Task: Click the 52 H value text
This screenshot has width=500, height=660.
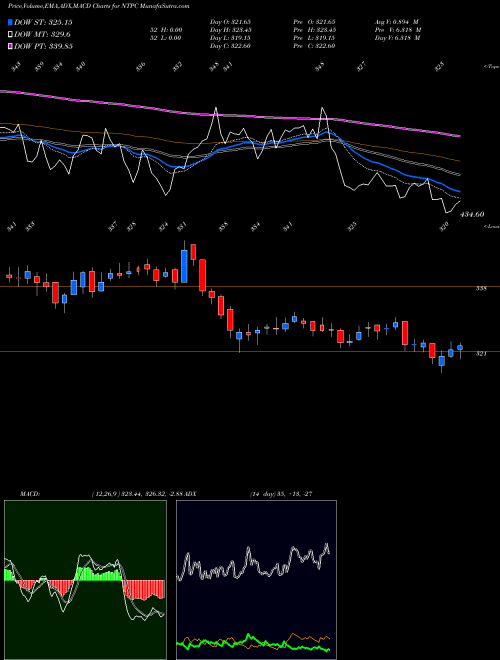Action: (165, 30)
